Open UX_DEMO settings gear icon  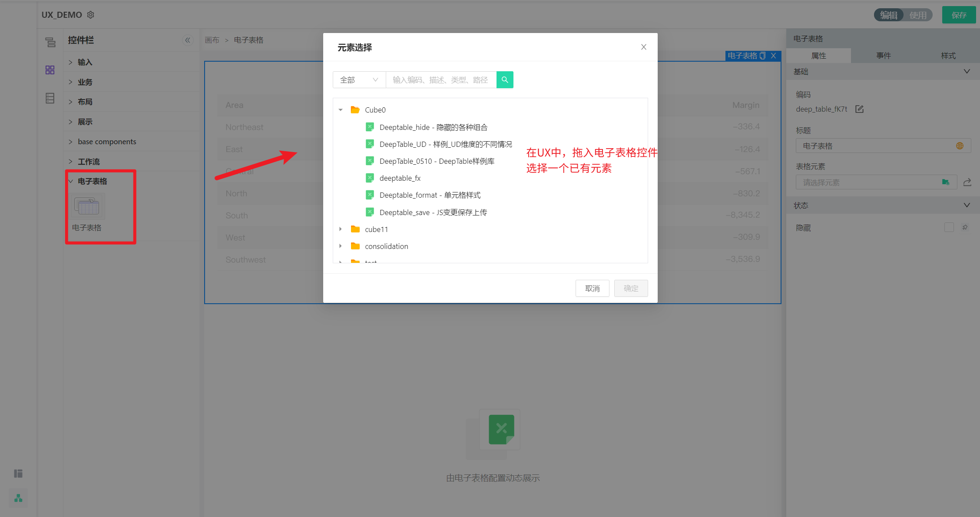(90, 15)
